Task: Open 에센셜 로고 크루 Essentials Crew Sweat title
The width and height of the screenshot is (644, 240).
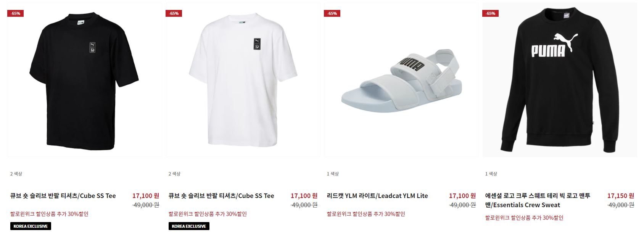Action: [x=538, y=200]
